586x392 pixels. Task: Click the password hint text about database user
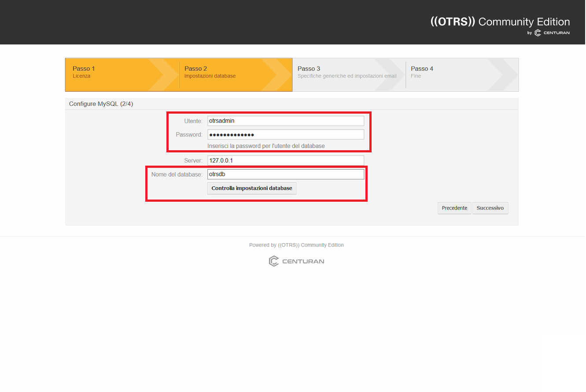266,146
